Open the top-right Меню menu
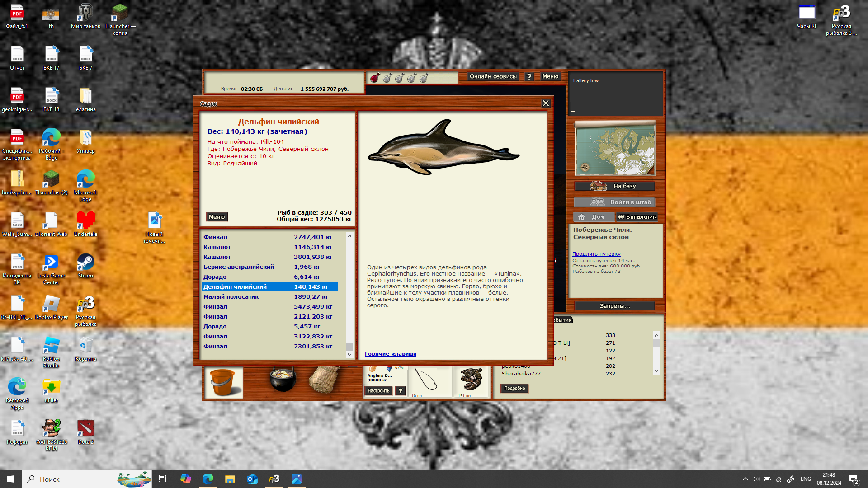 (x=550, y=77)
